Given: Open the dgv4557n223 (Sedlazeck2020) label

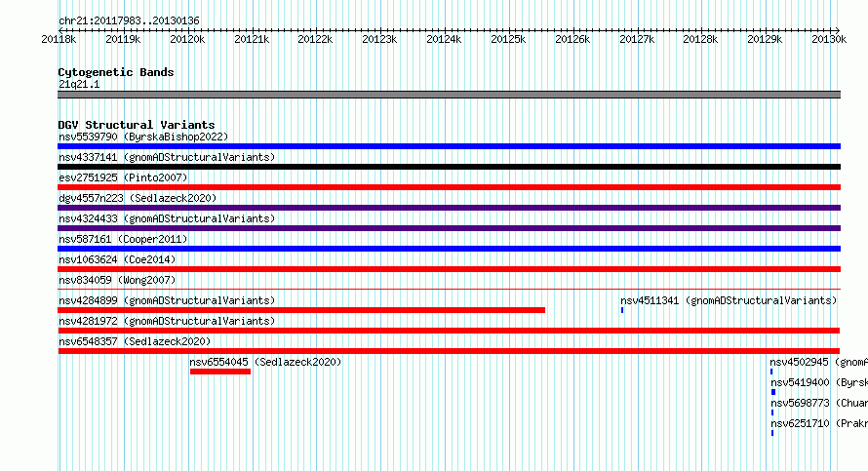Looking at the screenshot, I should pyautogui.click(x=138, y=198).
